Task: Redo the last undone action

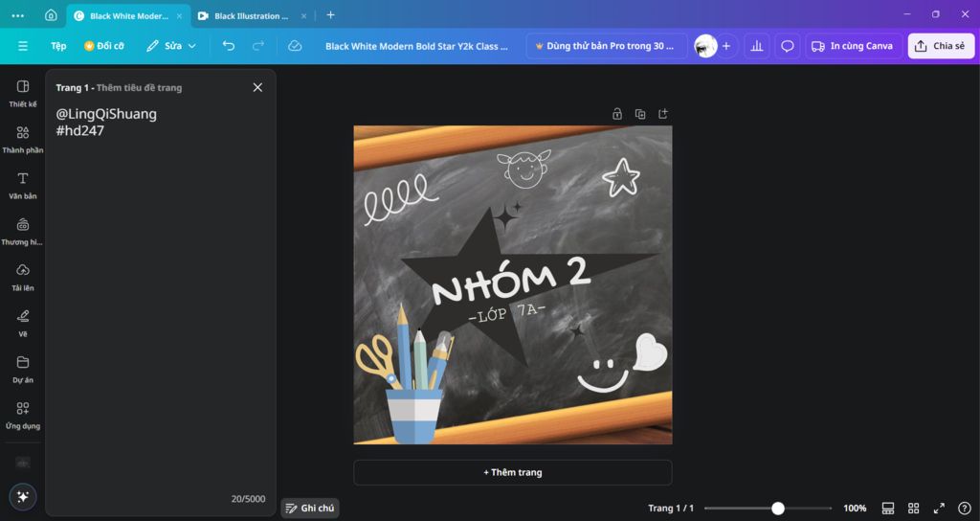Action: point(258,46)
